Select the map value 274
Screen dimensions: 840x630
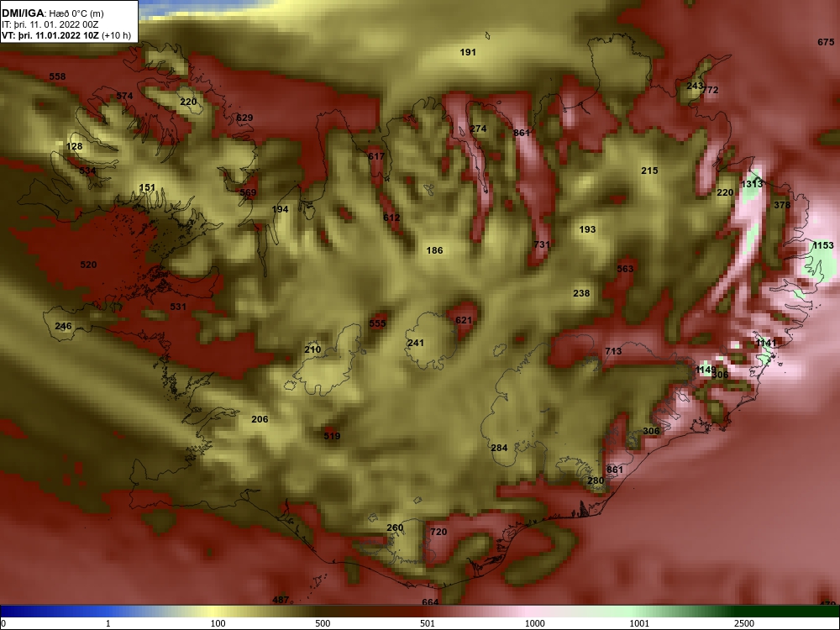click(x=478, y=129)
